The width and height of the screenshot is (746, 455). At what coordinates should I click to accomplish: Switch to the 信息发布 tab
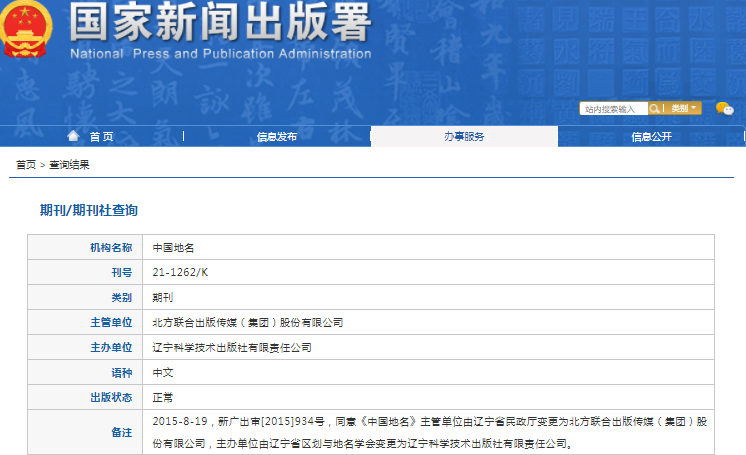click(x=276, y=137)
